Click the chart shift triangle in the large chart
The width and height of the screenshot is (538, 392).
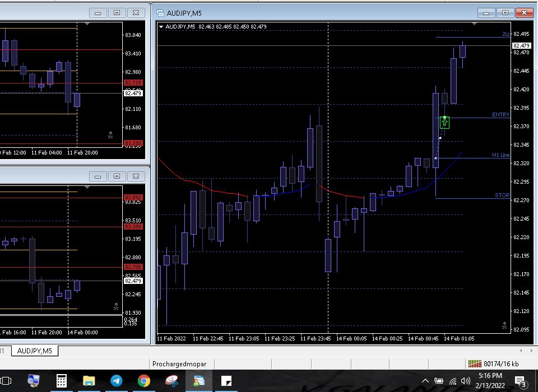coord(475,24)
